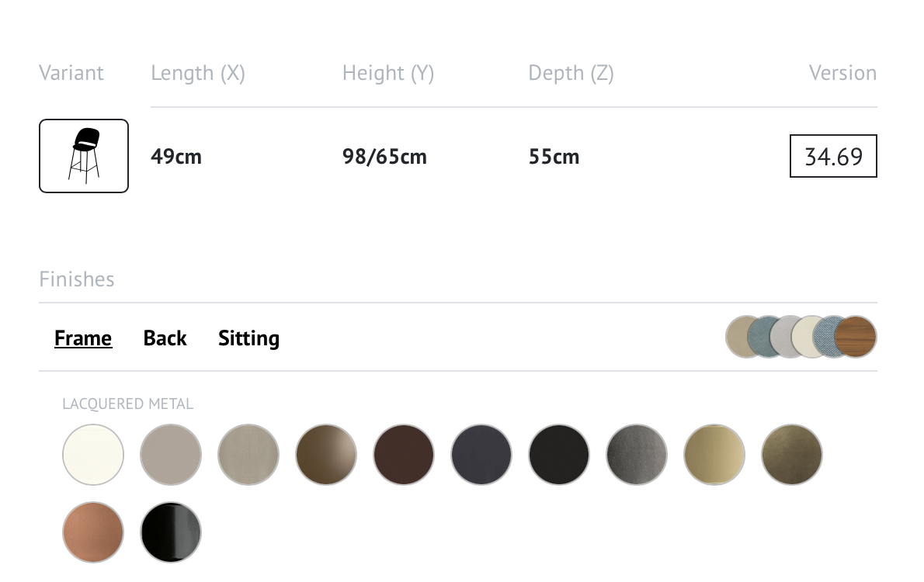Select the bar stool variant icon
Screen dimensions: 924x582
84,156
